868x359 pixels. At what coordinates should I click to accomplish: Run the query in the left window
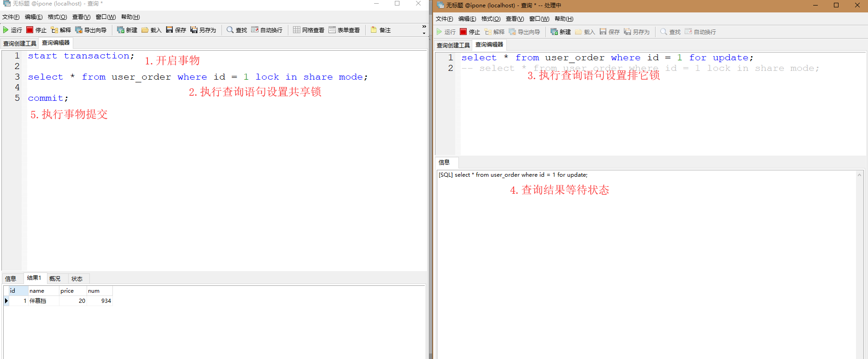12,30
